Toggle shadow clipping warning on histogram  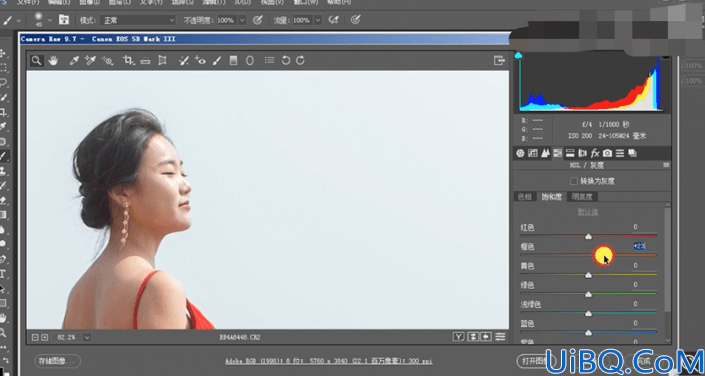(518, 56)
